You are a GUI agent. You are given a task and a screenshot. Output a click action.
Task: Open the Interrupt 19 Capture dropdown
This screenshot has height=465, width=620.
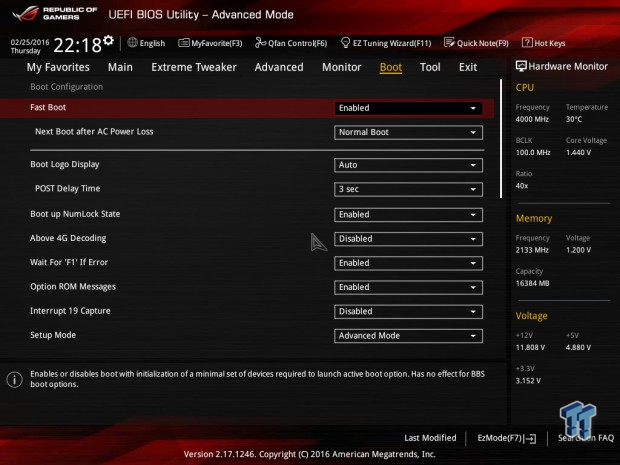click(408, 312)
